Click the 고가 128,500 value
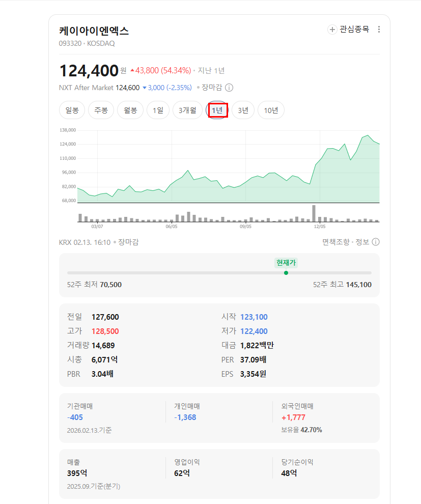This screenshot has height=504, width=421. coord(105,331)
